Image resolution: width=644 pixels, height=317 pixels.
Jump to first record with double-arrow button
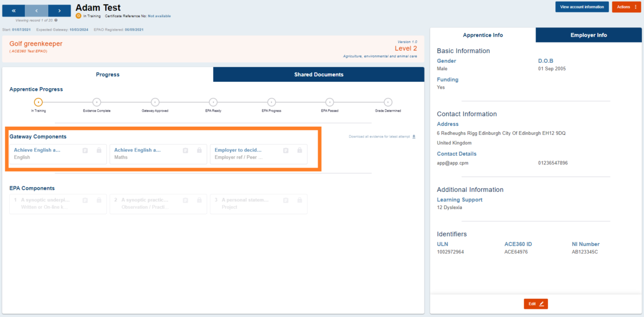[x=14, y=10]
